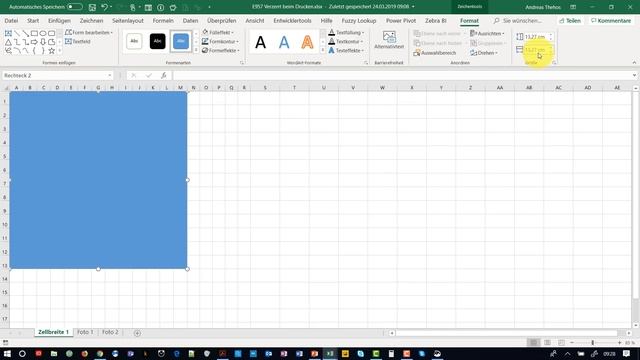Open the Drehen dropdown
This screenshot has height=360, width=640.
484,53
